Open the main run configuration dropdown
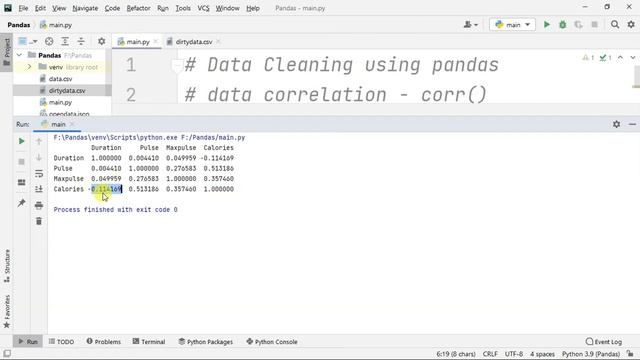 [x=512, y=25]
